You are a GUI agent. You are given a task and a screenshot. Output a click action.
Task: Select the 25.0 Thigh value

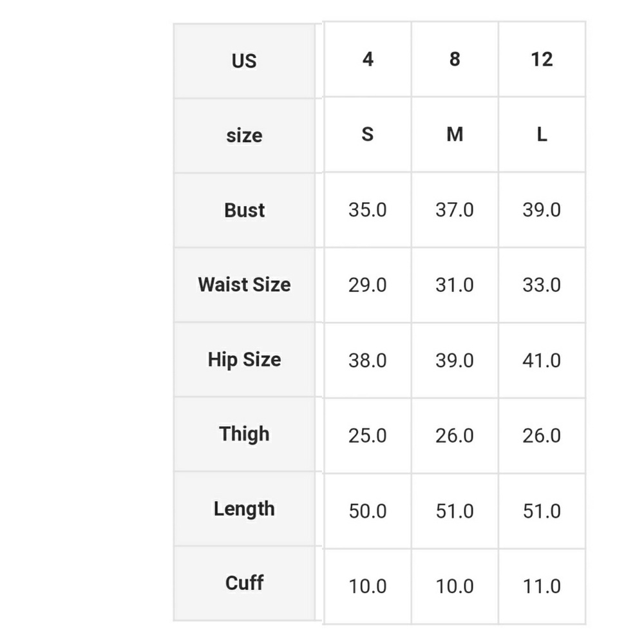click(368, 436)
